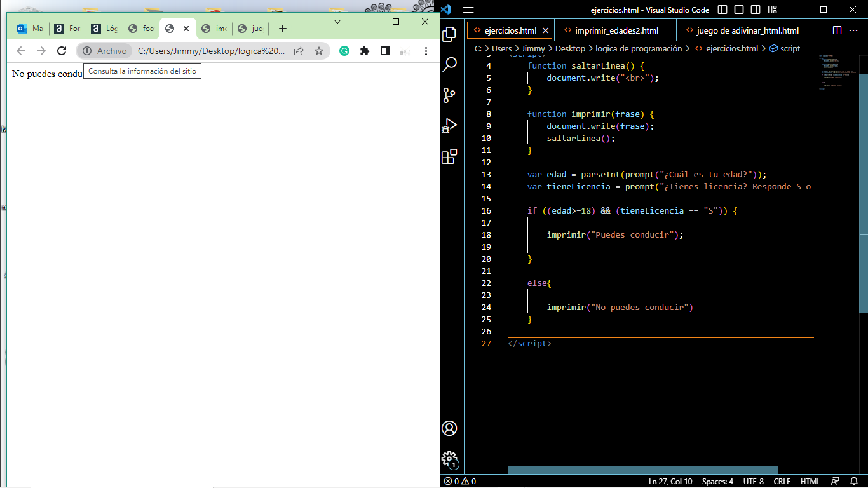This screenshot has width=868, height=488.
Task: Click the C: breadcrumb segment
Action: click(x=478, y=48)
